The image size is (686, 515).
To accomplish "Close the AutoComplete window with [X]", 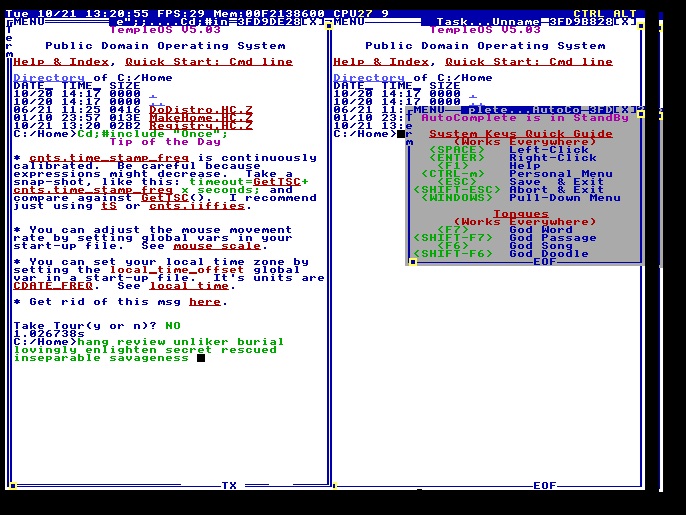I will [x=625, y=110].
